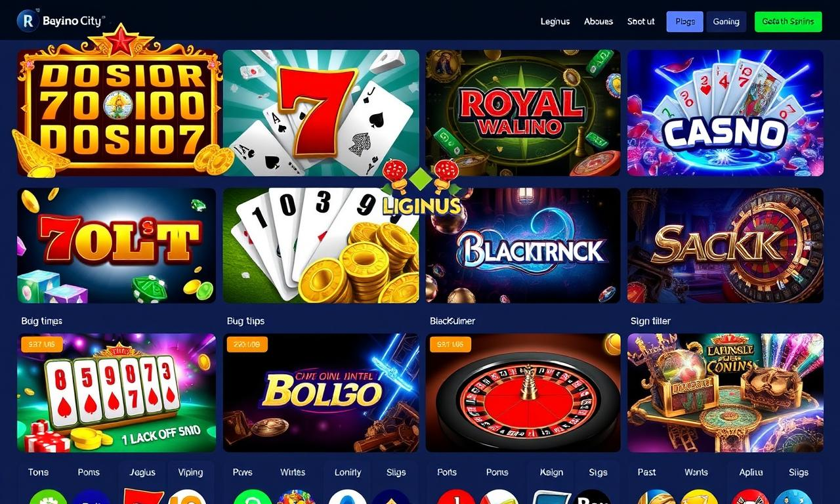Image resolution: width=840 pixels, height=504 pixels.
Task: Open the Bollgo game thumbnail
Action: click(321, 392)
